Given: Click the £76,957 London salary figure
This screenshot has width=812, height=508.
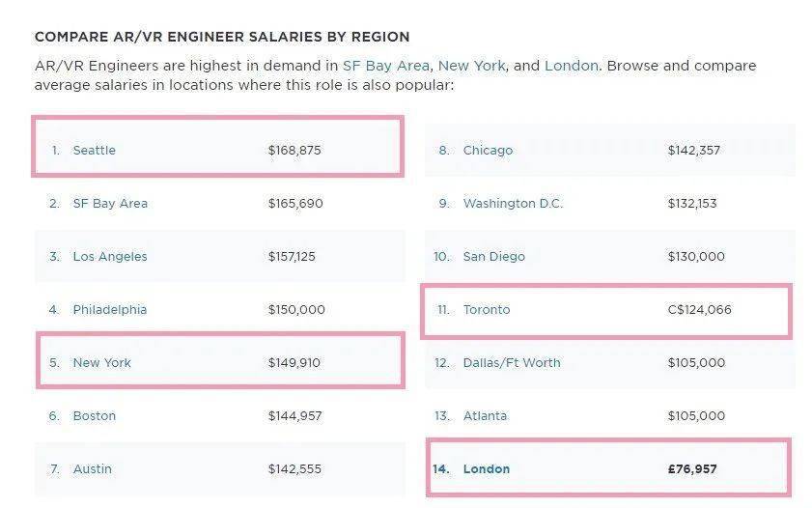Looking at the screenshot, I should pyautogui.click(x=692, y=469).
